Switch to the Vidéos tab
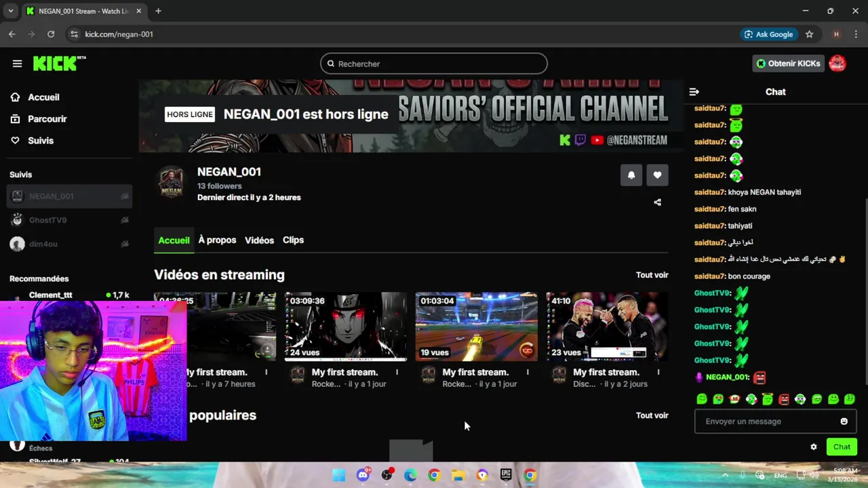 coord(259,240)
